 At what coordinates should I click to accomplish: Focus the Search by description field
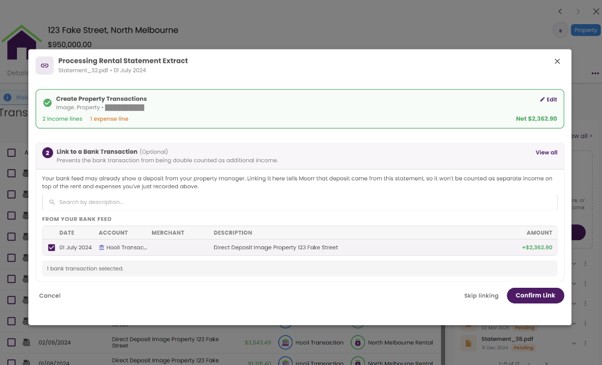(299, 202)
